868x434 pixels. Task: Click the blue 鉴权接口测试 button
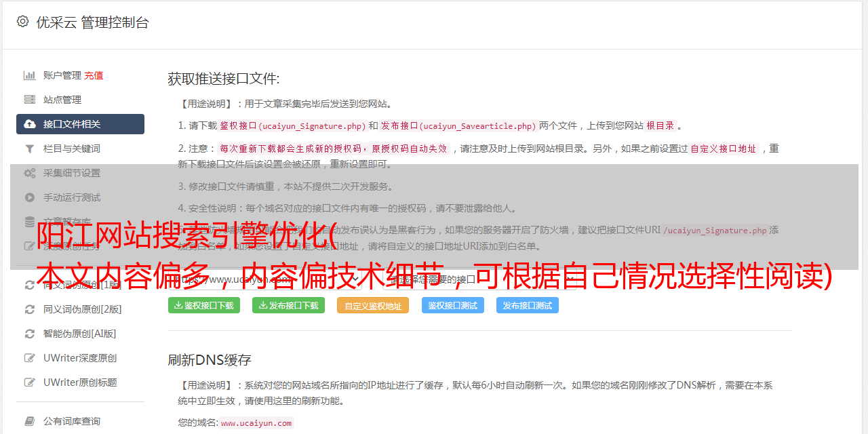tap(452, 305)
